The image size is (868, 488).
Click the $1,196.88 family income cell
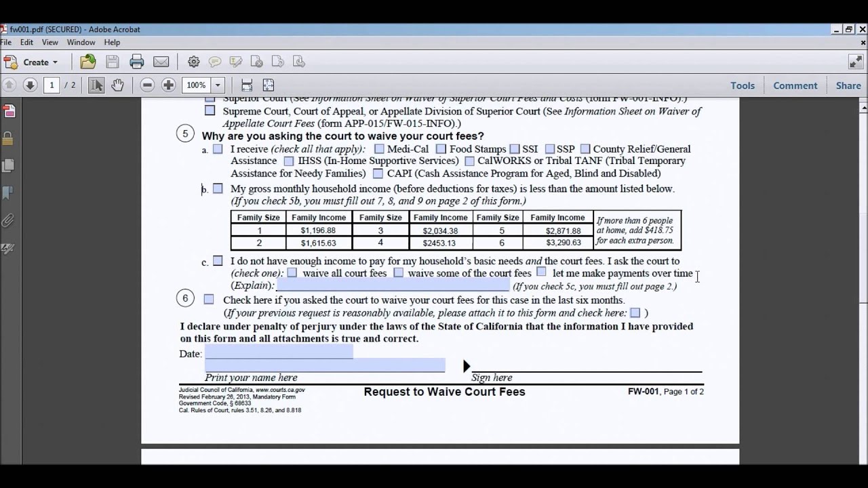point(318,230)
